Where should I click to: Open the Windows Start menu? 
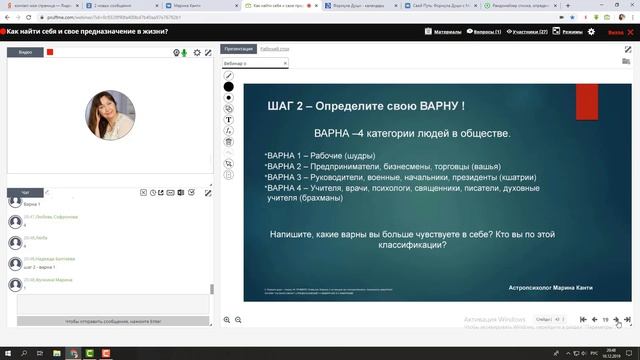click(x=8, y=353)
